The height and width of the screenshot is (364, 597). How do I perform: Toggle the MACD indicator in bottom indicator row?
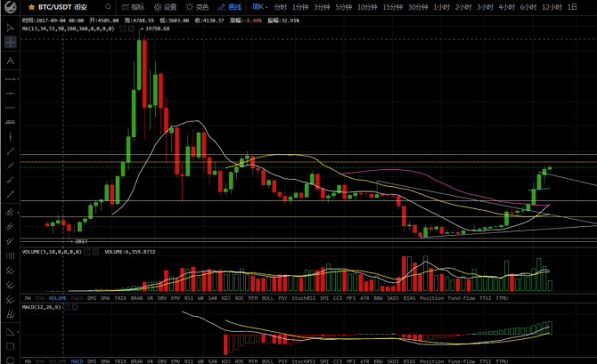coord(77,360)
